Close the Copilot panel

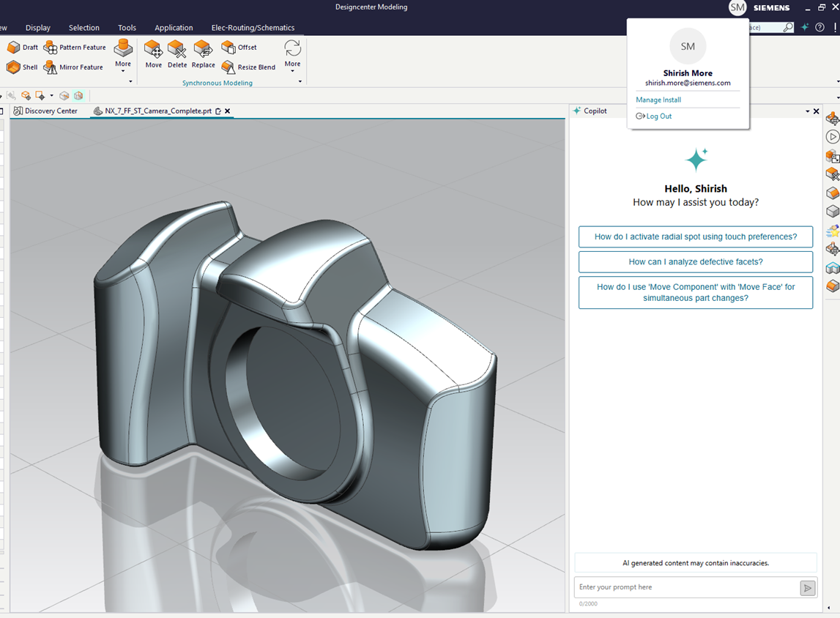tap(817, 111)
